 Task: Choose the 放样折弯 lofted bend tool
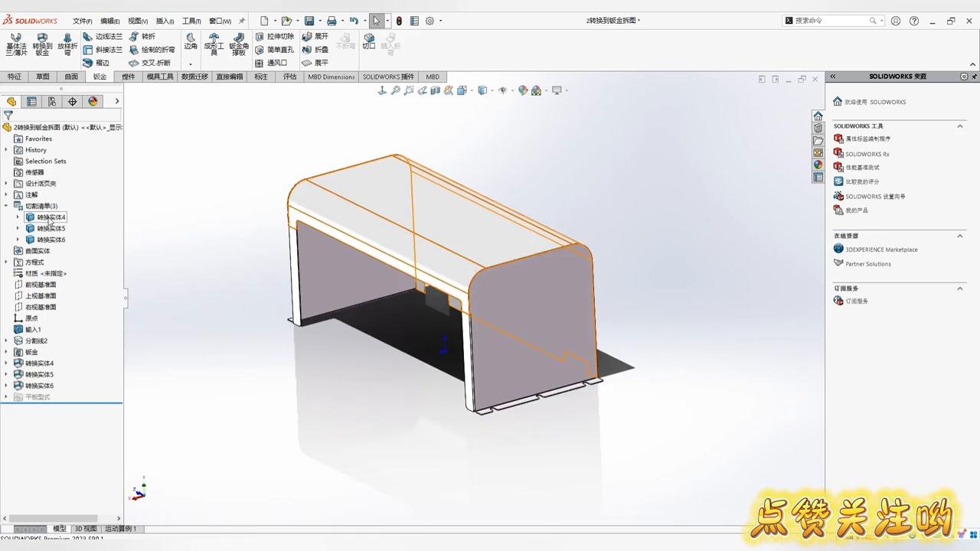(x=67, y=44)
